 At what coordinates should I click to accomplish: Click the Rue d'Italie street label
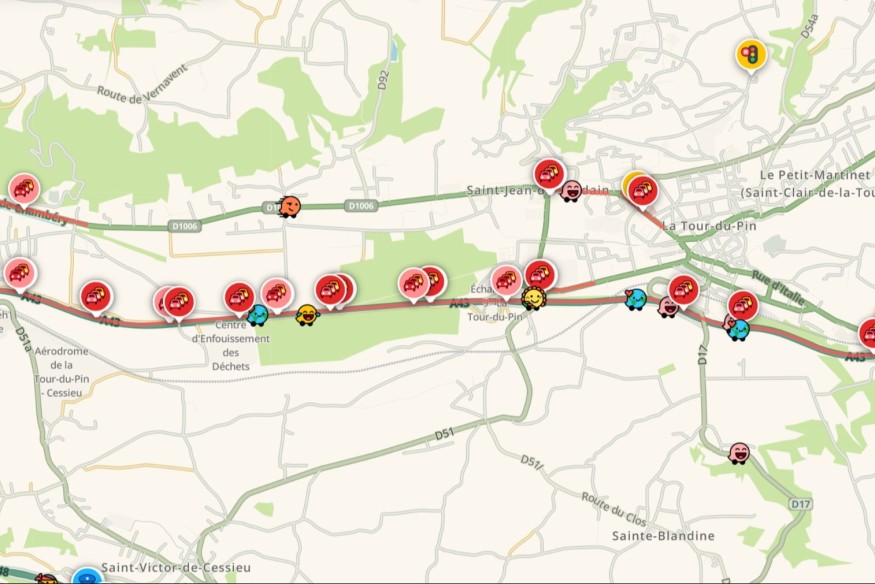click(778, 288)
